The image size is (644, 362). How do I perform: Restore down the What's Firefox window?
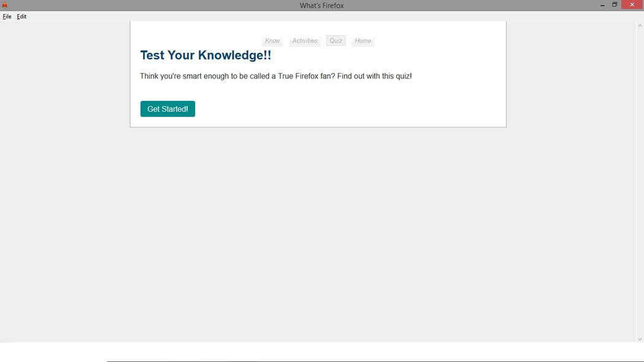click(615, 5)
